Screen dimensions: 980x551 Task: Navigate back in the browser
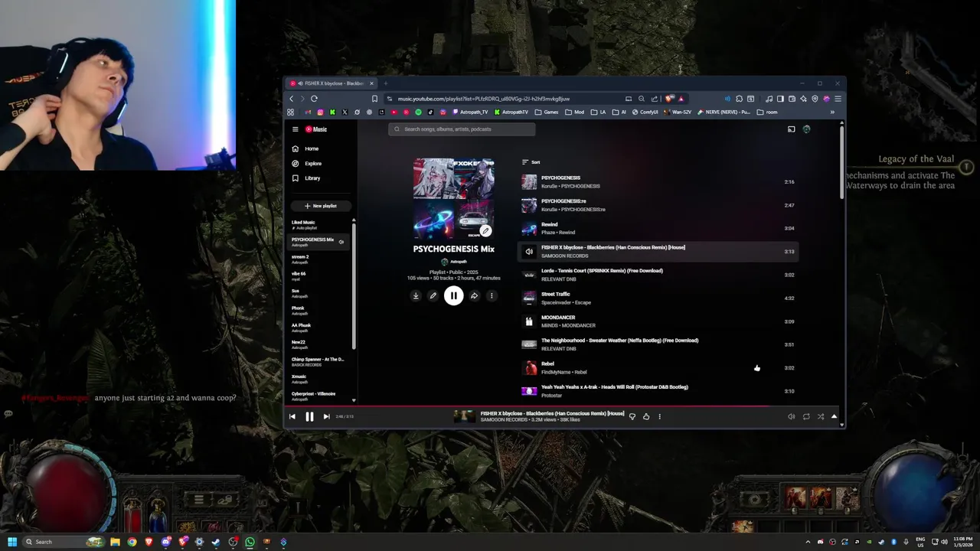(291, 99)
